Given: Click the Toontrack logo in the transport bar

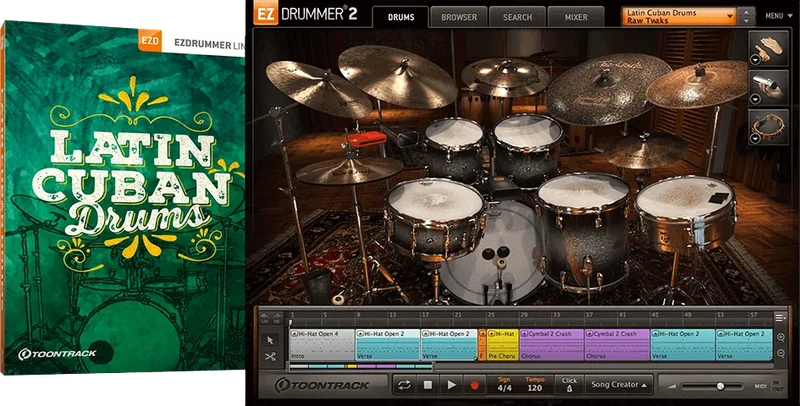Looking at the screenshot, I should [321, 385].
